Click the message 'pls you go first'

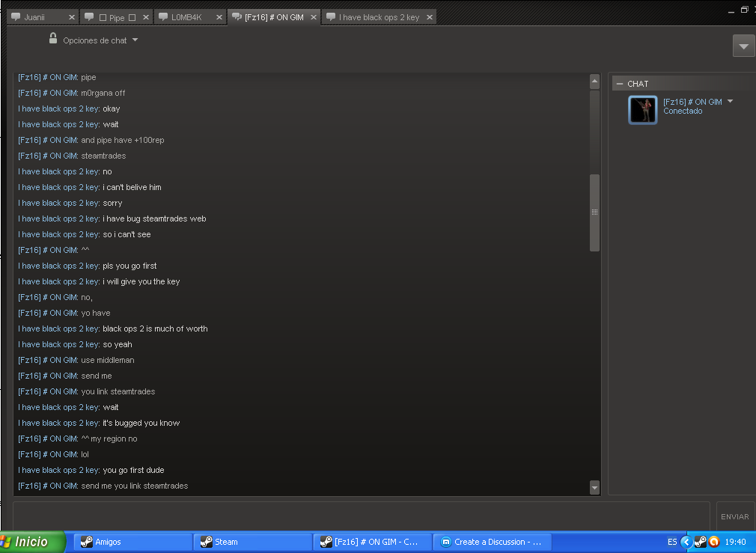tap(129, 266)
